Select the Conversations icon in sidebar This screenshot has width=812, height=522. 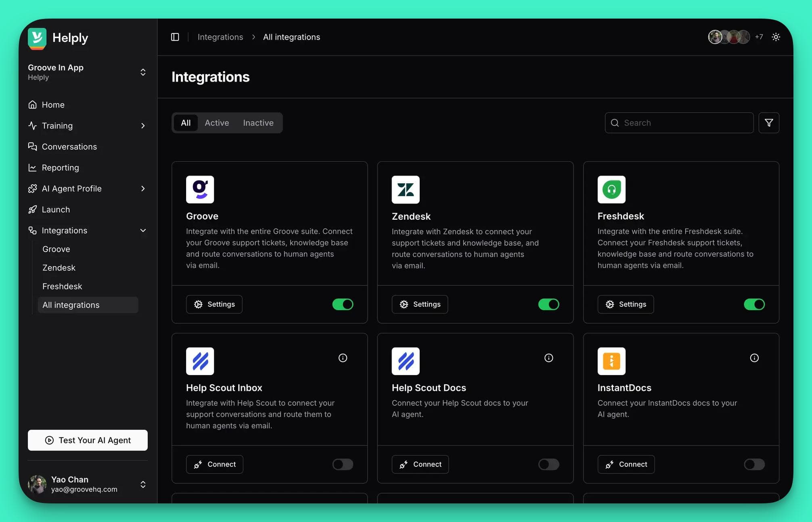[x=33, y=147]
